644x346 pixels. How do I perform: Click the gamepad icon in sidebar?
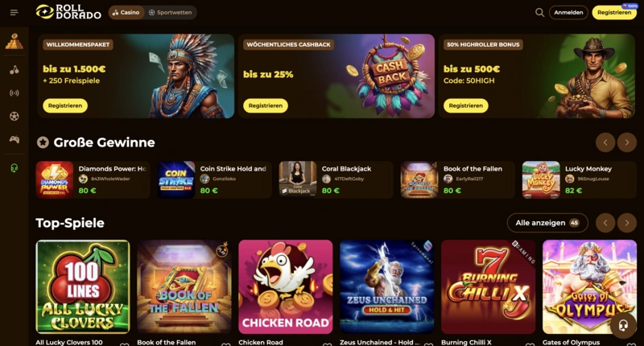pyautogui.click(x=14, y=139)
